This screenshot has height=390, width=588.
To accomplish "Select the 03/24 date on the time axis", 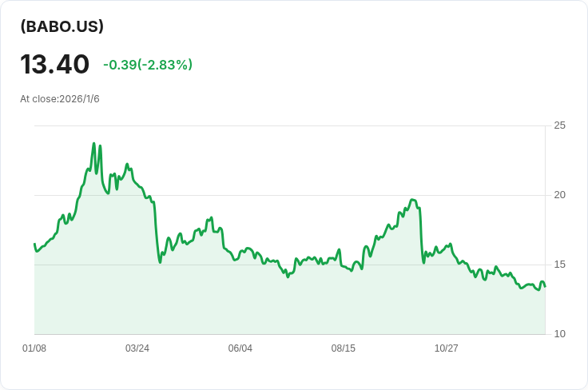I will [137, 348].
